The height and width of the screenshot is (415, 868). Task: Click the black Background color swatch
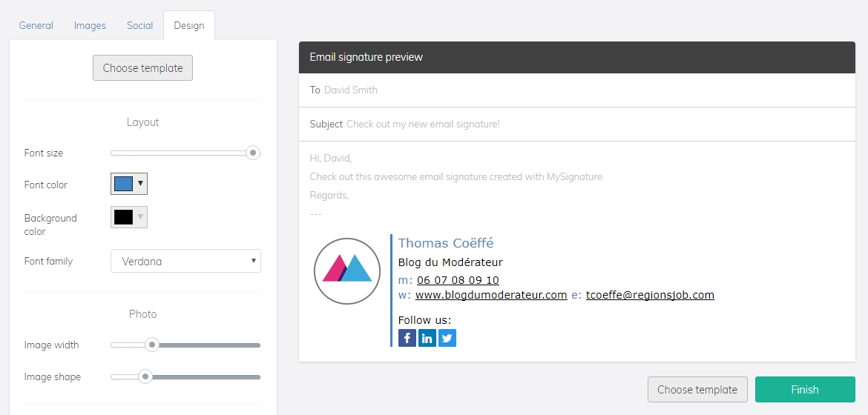click(x=123, y=217)
